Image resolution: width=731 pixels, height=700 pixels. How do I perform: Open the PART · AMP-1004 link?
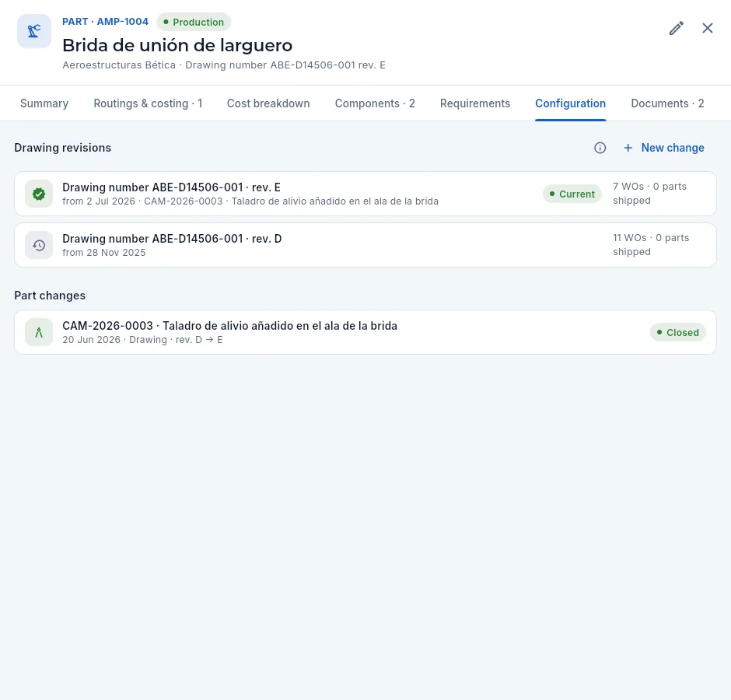click(x=105, y=22)
